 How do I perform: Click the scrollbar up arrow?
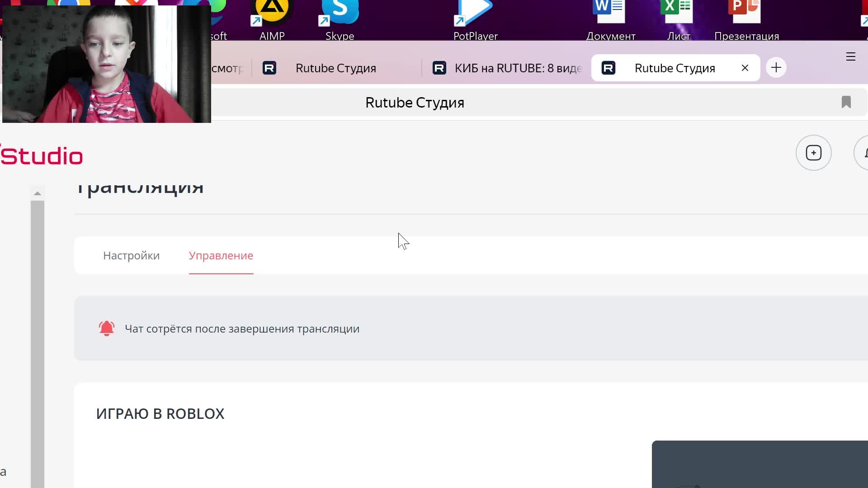point(38,193)
